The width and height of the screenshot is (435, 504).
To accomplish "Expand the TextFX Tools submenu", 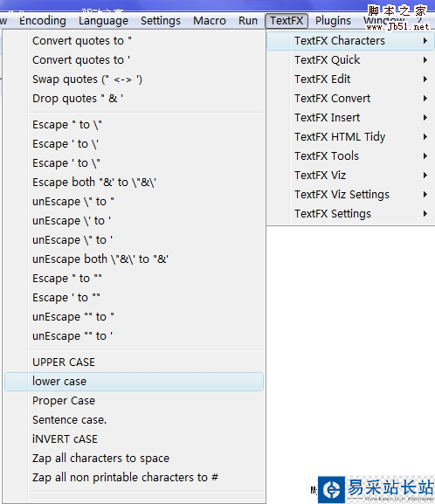I will pyautogui.click(x=350, y=156).
